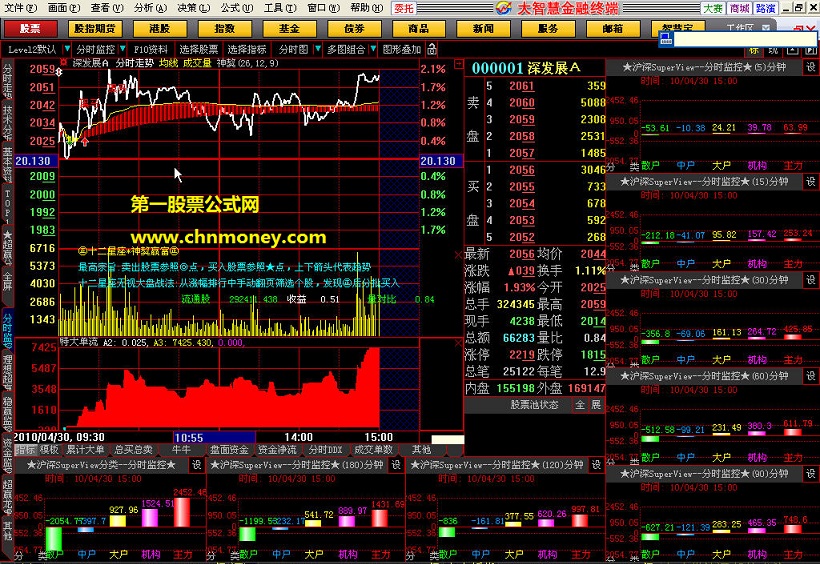The width and height of the screenshot is (820, 564).
Task: Expand the 分时监控 dropdown arrow
Action: point(122,49)
